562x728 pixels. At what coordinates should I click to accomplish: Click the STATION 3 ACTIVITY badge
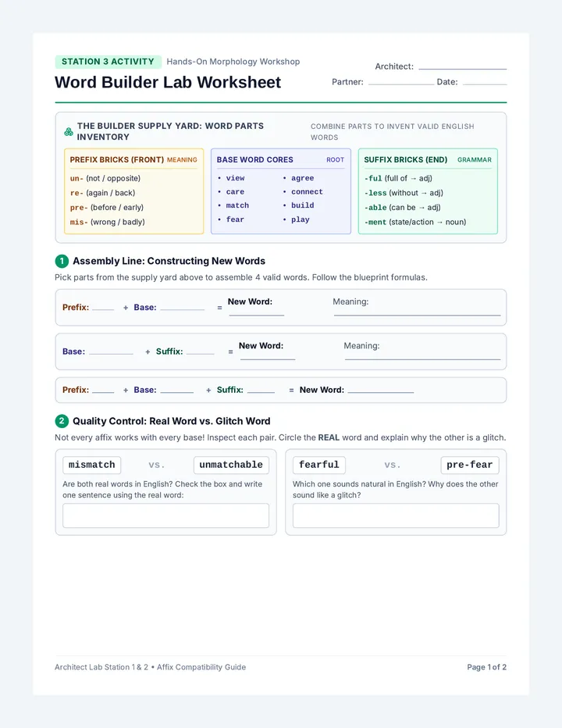108,62
